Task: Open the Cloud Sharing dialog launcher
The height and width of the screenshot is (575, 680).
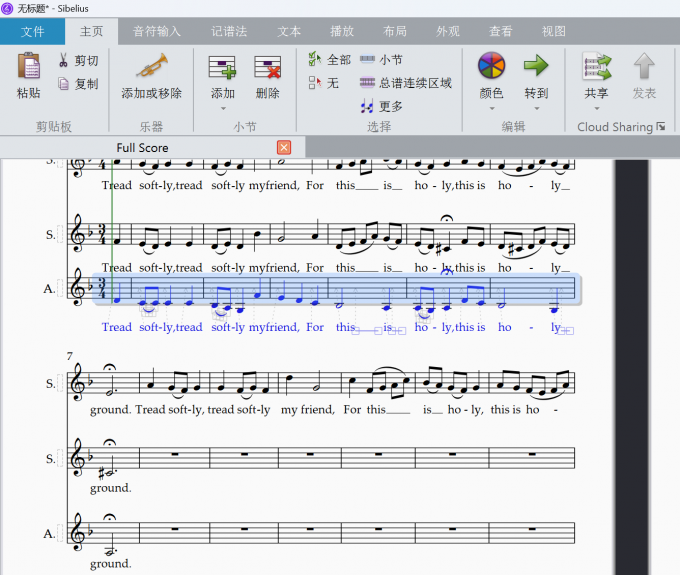Action: [660, 126]
